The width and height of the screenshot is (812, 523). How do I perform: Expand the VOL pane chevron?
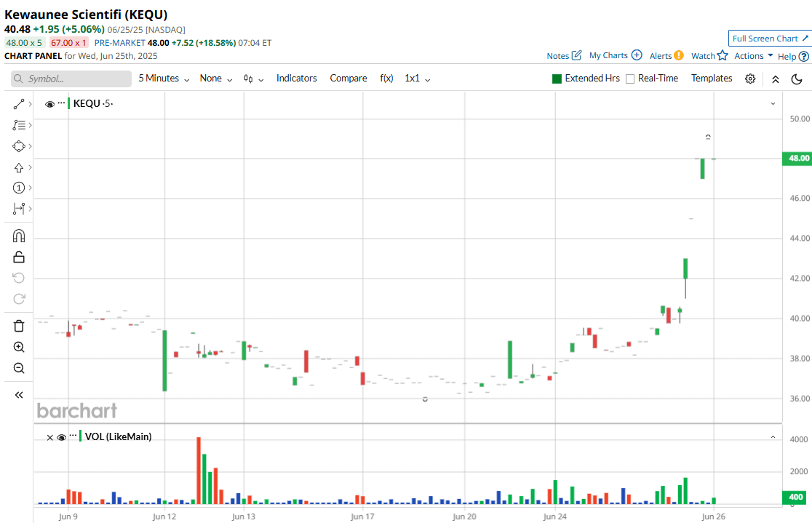coord(773,438)
